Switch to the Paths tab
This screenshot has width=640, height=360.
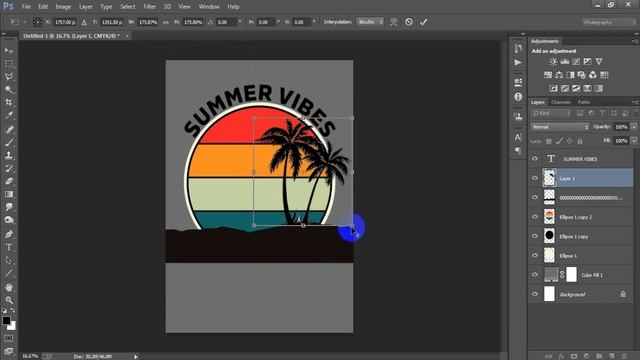point(584,102)
